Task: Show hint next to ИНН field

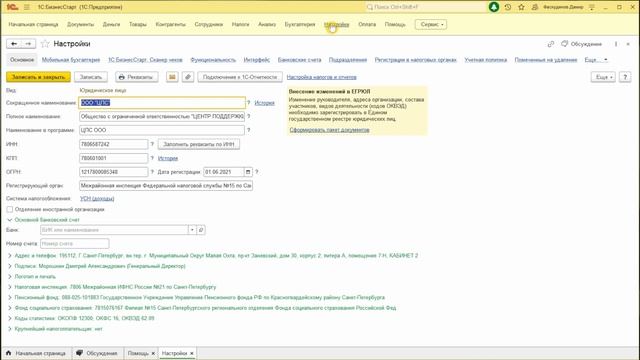Action: (x=152, y=144)
